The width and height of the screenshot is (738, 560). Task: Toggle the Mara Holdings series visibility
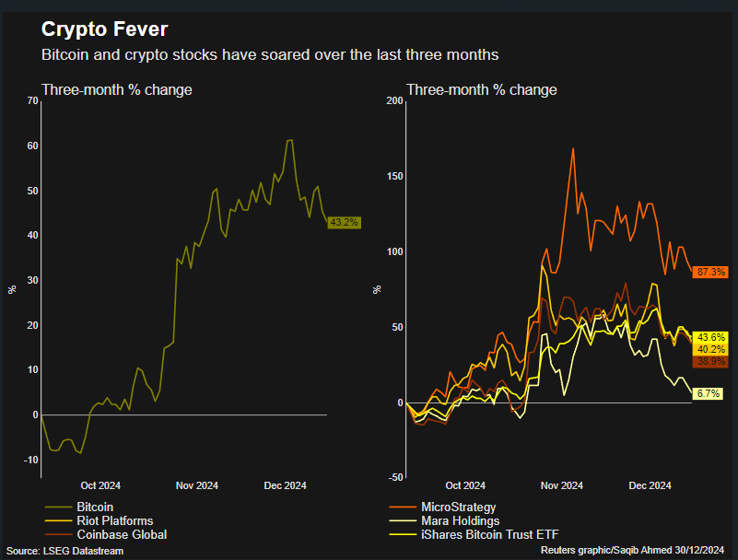461,520
